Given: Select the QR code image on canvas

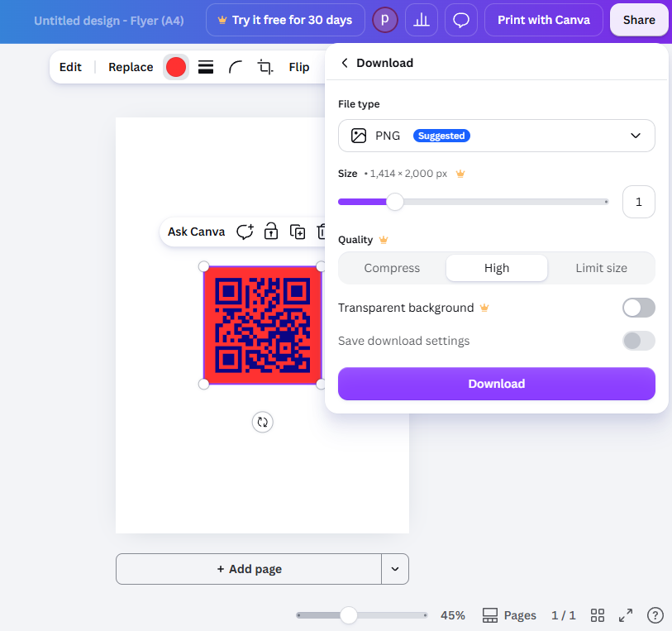Looking at the screenshot, I should click(262, 325).
